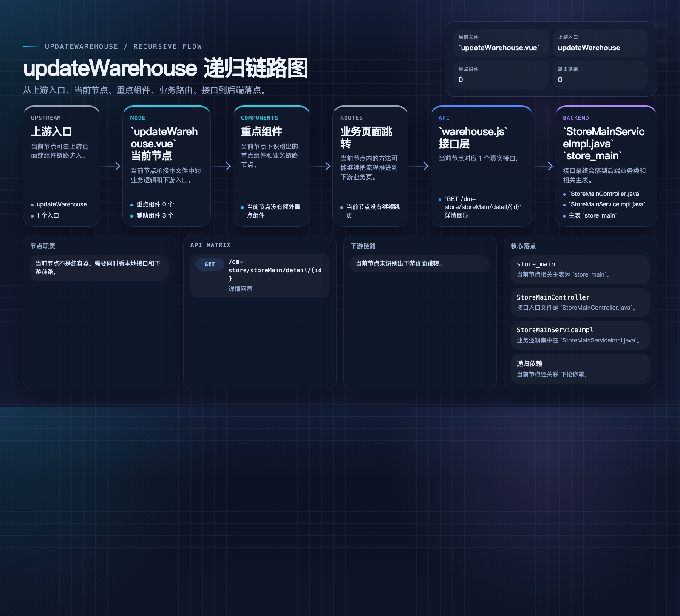The height and width of the screenshot is (616, 680).
Task: Click the /dm-store/storeMain/detail/{id} API path
Action: (275, 270)
